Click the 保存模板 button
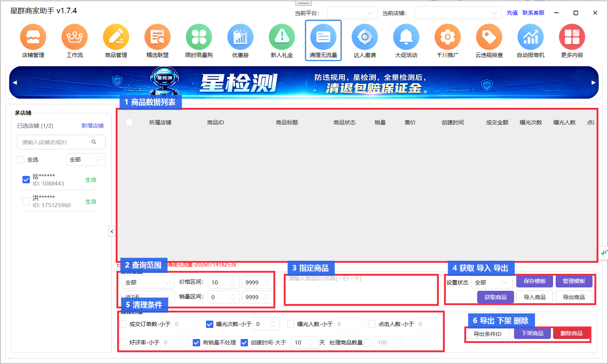Image resolution: width=608 pixels, height=364 pixels. click(535, 281)
